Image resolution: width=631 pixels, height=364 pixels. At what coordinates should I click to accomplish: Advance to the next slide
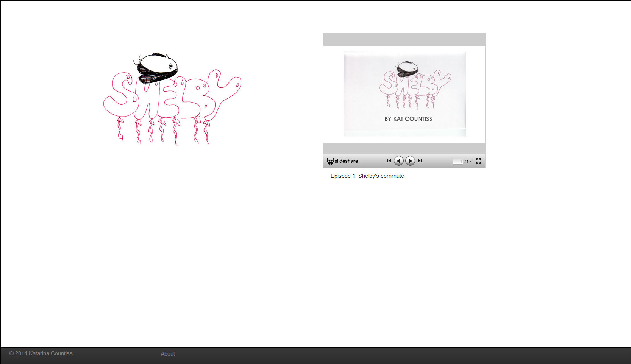410,161
